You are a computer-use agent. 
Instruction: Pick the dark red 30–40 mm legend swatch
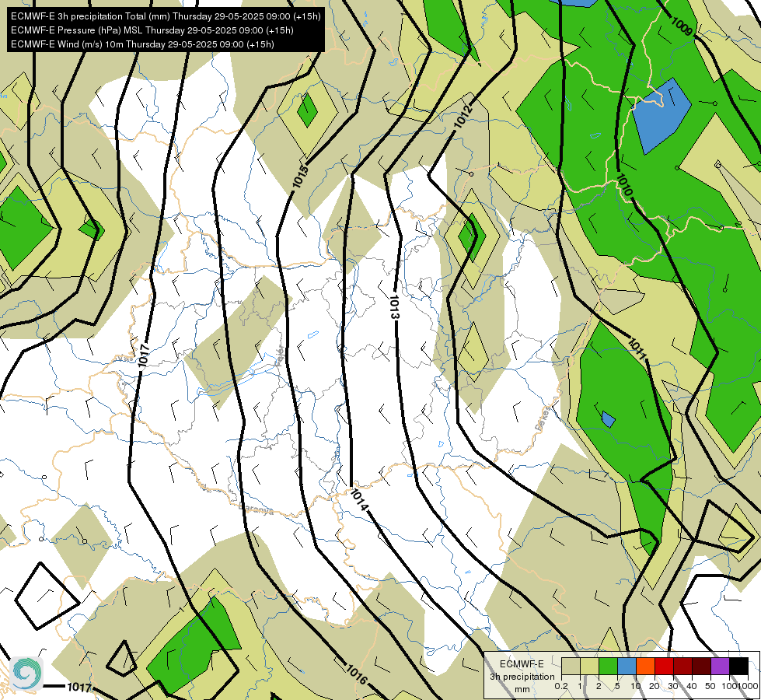click(682, 666)
